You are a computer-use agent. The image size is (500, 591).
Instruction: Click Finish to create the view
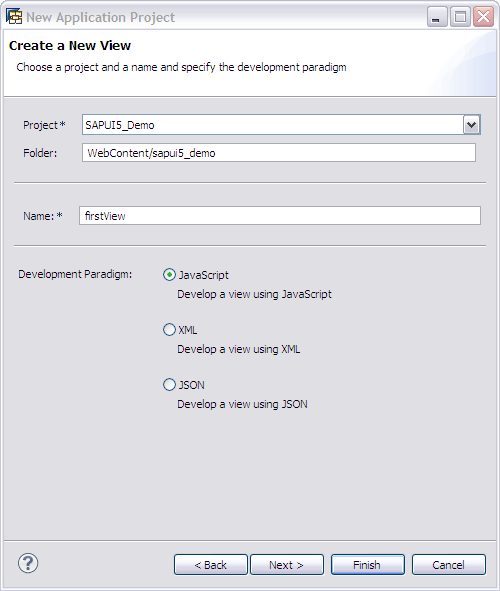coord(368,565)
